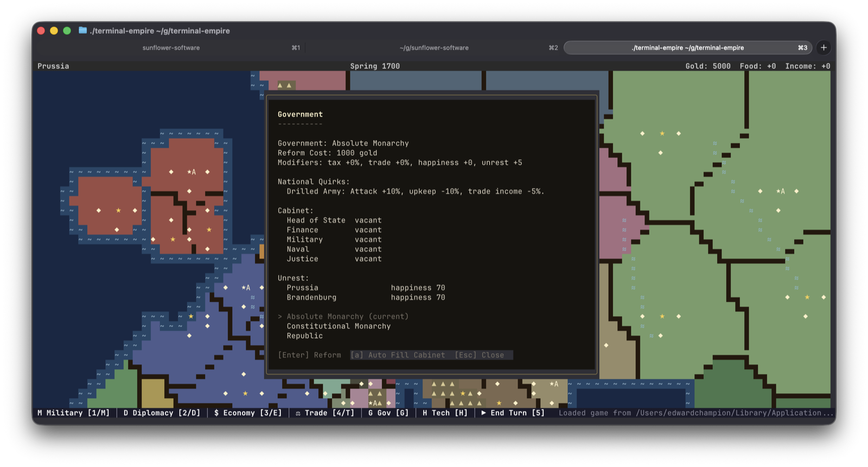Click the Military vacant cabinet row
Screen dimensions: 868x467
point(334,239)
